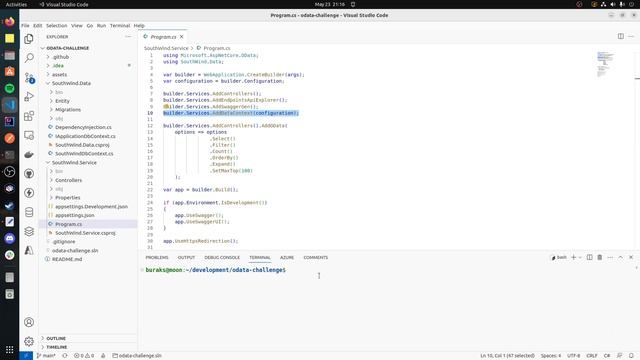640x360 pixels.
Task: Open the Extensions view
Action: (x=29, y=116)
